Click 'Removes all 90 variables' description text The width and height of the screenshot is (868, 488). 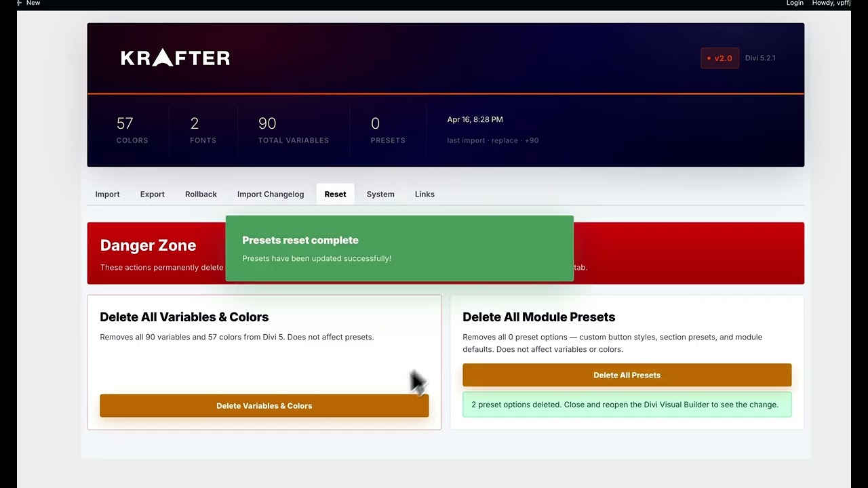tap(237, 337)
